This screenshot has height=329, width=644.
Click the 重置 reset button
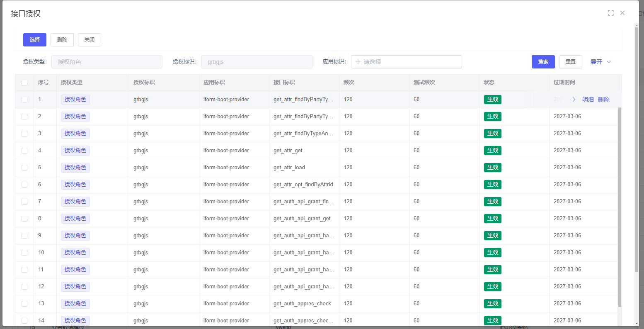tap(570, 62)
